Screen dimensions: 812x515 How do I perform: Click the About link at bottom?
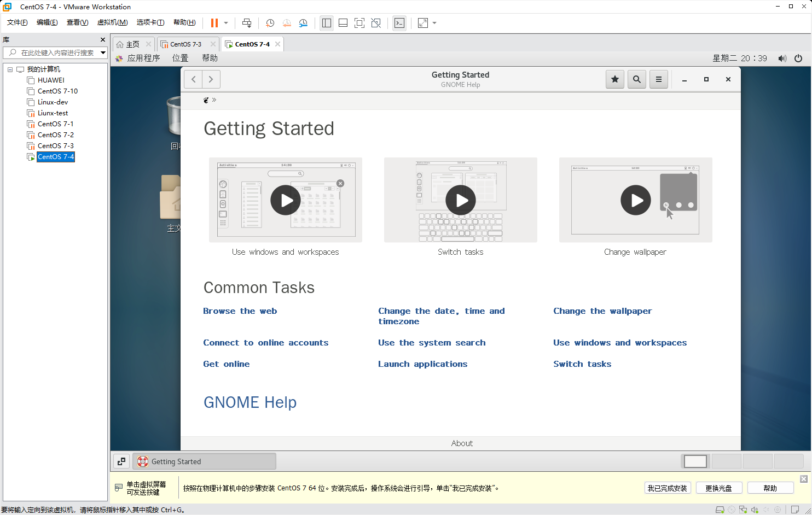[462, 443]
